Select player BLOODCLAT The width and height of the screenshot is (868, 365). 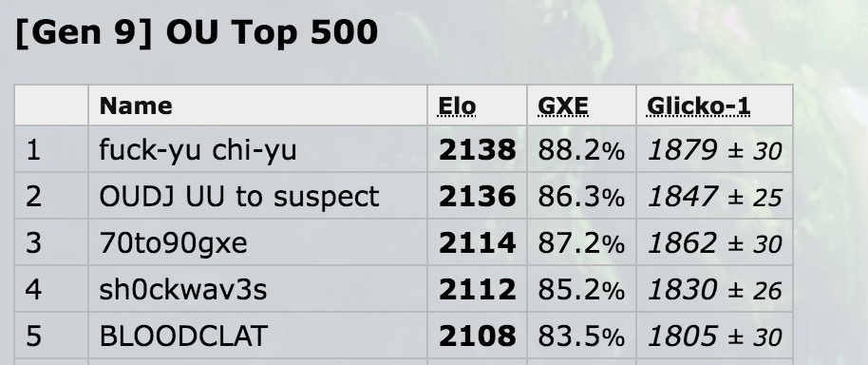point(183,336)
